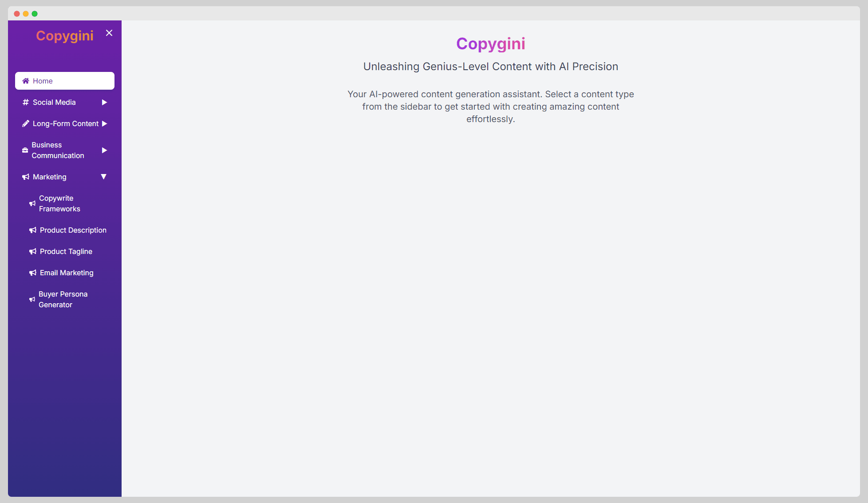Click the megaphone icon beside Product Description
Screen dimensions: 868x503
coord(33,230)
